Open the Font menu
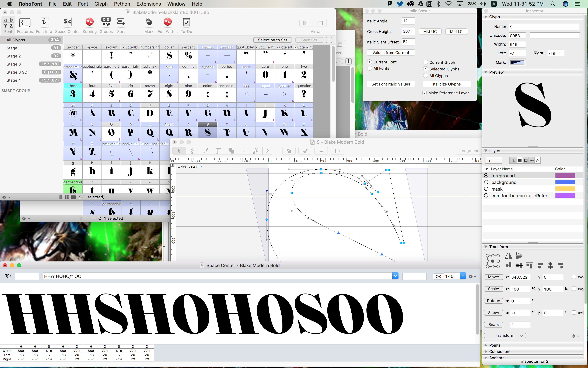 tap(83, 4)
